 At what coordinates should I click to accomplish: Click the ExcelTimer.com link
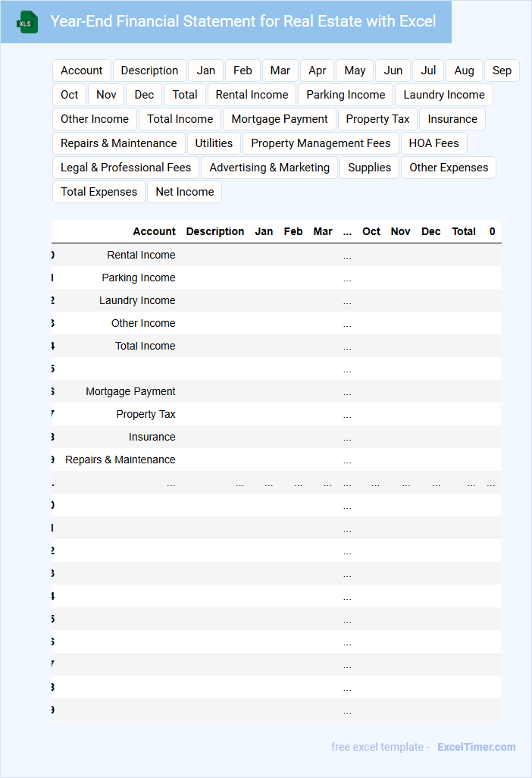pyautogui.click(x=477, y=747)
